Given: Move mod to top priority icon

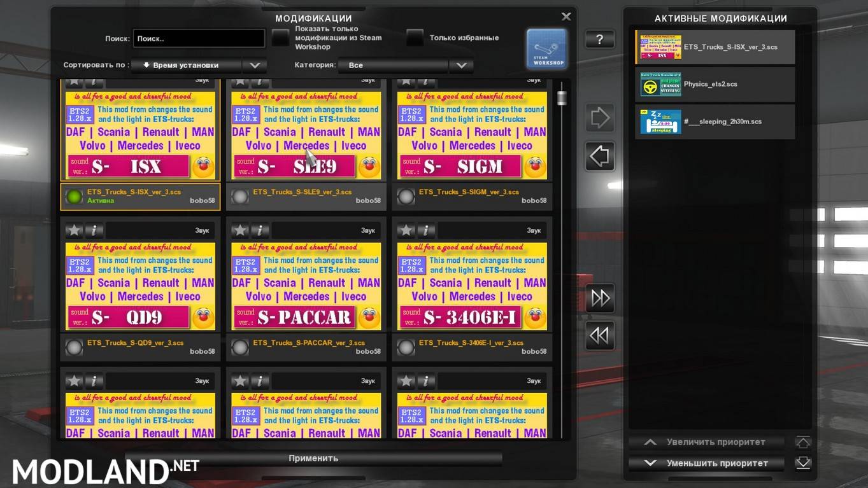Looking at the screenshot, I should coord(802,442).
